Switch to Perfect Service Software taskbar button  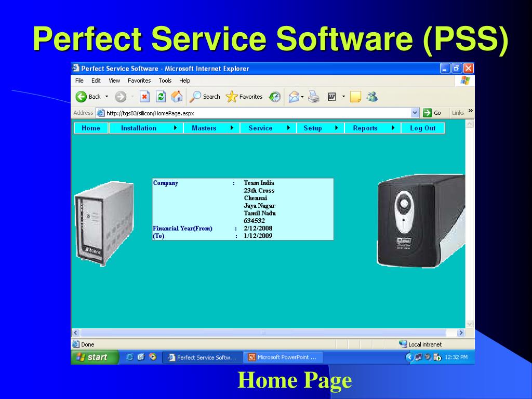(x=203, y=357)
